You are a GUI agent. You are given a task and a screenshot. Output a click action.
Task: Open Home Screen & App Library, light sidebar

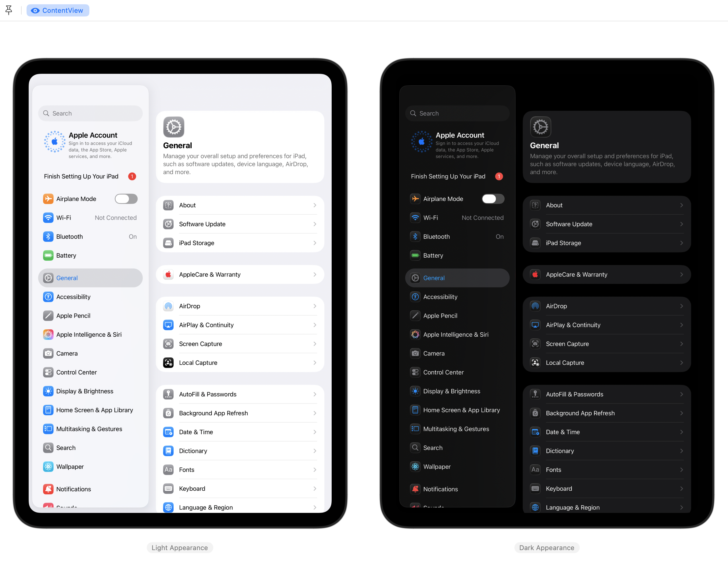click(90, 410)
